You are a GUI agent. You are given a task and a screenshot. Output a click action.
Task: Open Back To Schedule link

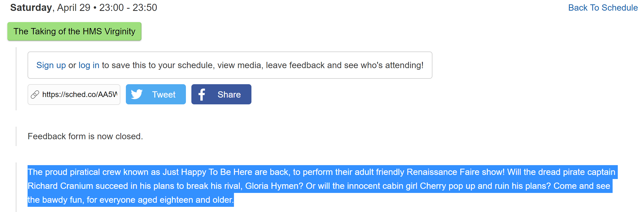tap(603, 8)
